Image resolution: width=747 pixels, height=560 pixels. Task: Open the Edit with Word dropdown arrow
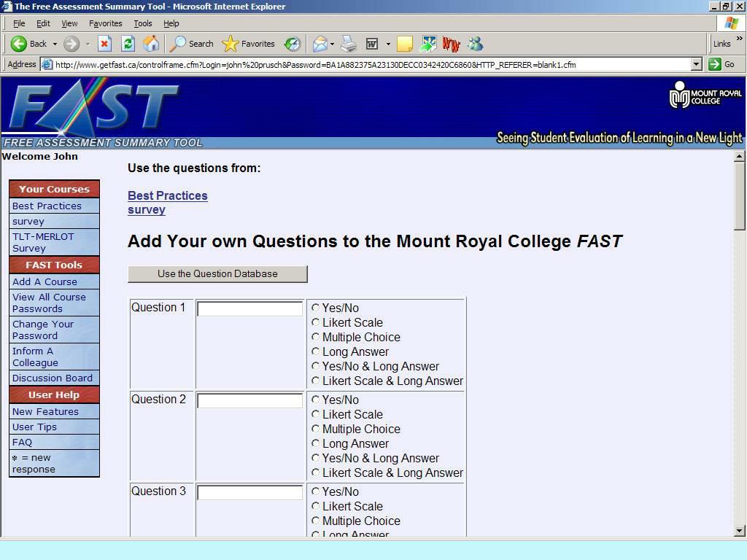click(x=388, y=44)
